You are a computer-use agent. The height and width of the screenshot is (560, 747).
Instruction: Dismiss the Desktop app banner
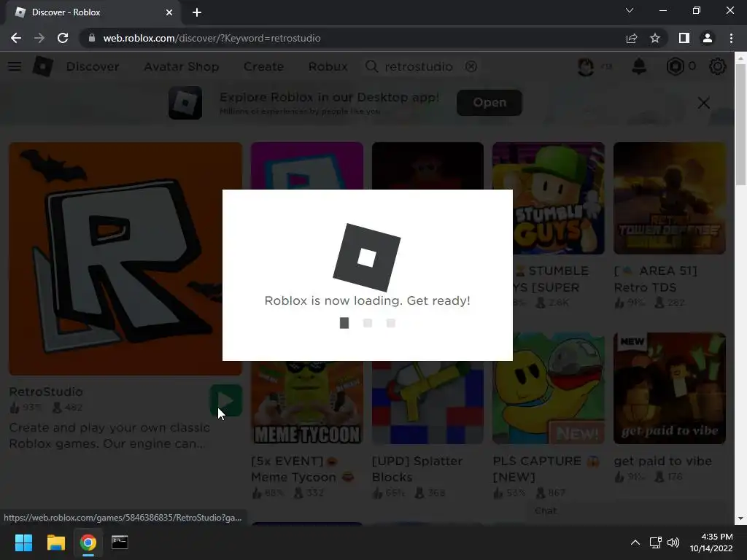tap(704, 102)
